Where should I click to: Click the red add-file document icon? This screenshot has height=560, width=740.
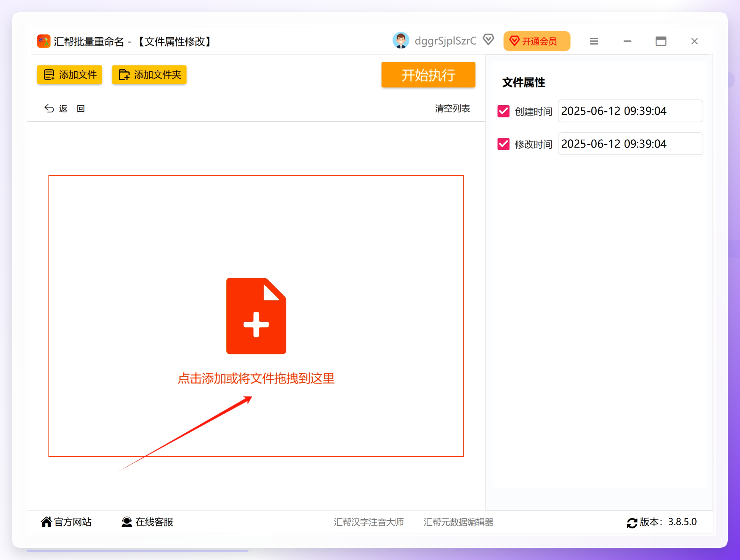point(256,316)
